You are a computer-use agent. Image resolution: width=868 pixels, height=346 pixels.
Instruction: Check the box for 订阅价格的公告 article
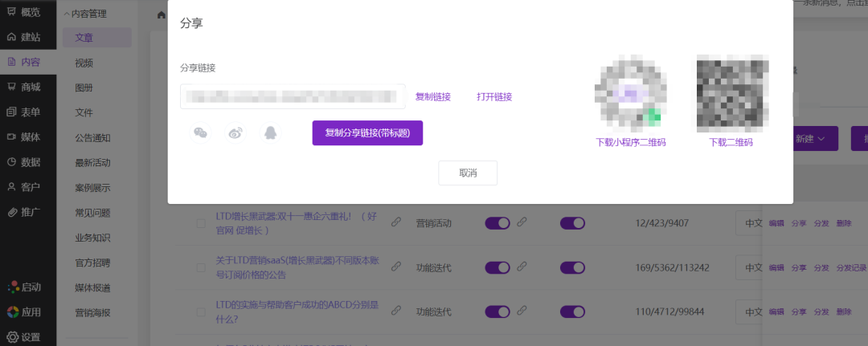[x=201, y=267]
